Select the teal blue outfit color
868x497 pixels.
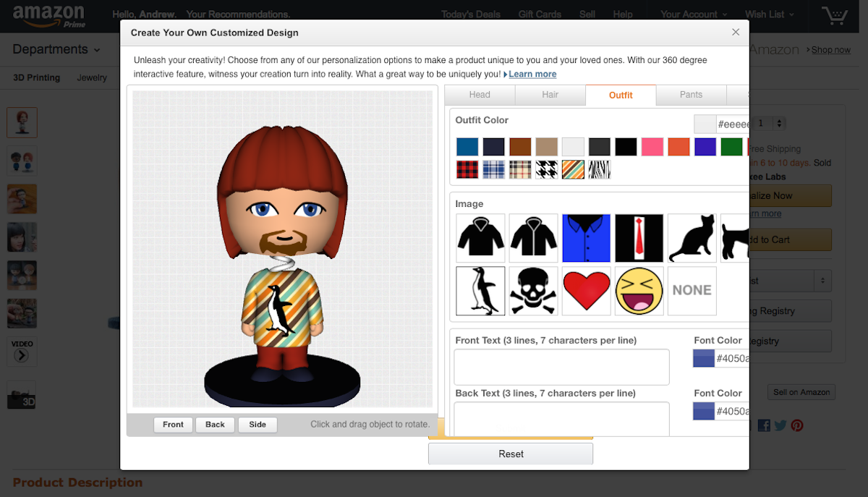pos(467,147)
